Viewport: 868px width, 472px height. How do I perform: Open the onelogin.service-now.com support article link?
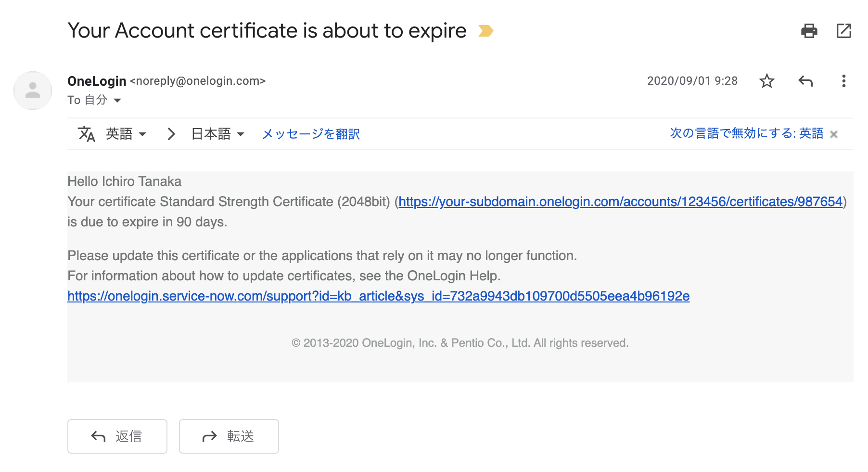379,296
